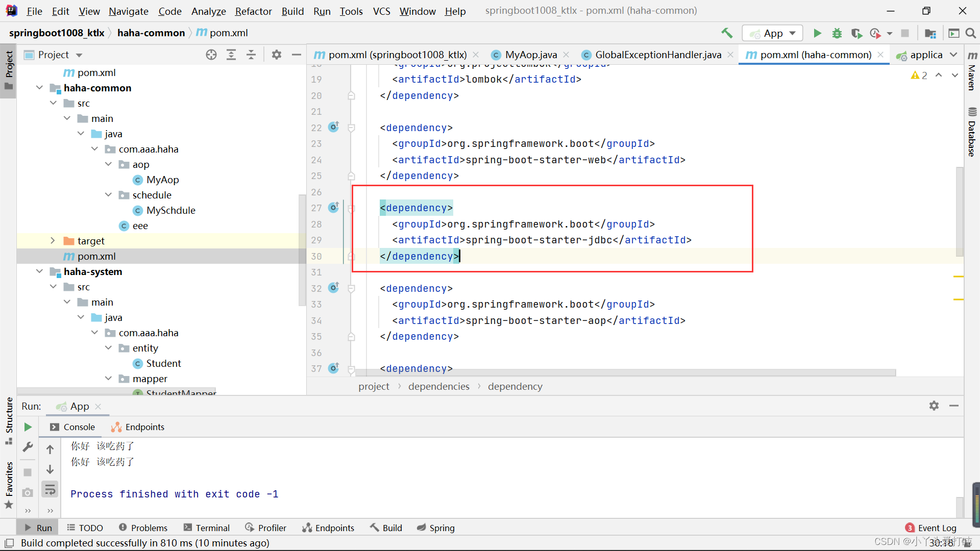Collapse the haha-common module

[x=39, y=88]
